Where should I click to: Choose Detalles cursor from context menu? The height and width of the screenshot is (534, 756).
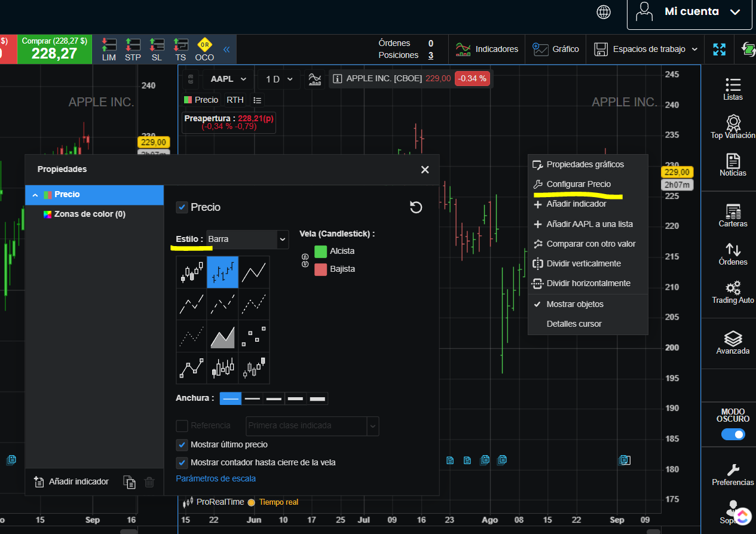pyautogui.click(x=588, y=324)
